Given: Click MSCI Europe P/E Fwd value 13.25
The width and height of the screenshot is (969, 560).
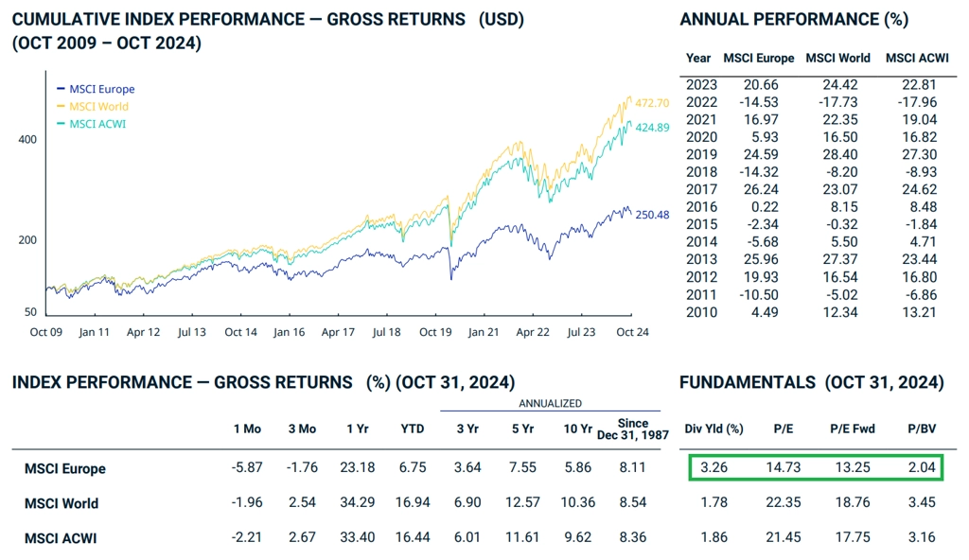Looking at the screenshot, I should (853, 468).
